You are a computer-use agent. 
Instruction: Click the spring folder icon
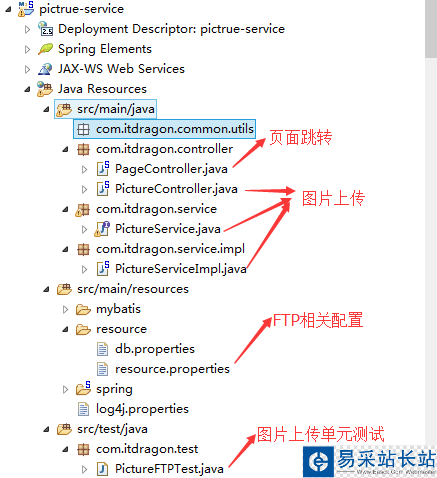[x=83, y=388]
